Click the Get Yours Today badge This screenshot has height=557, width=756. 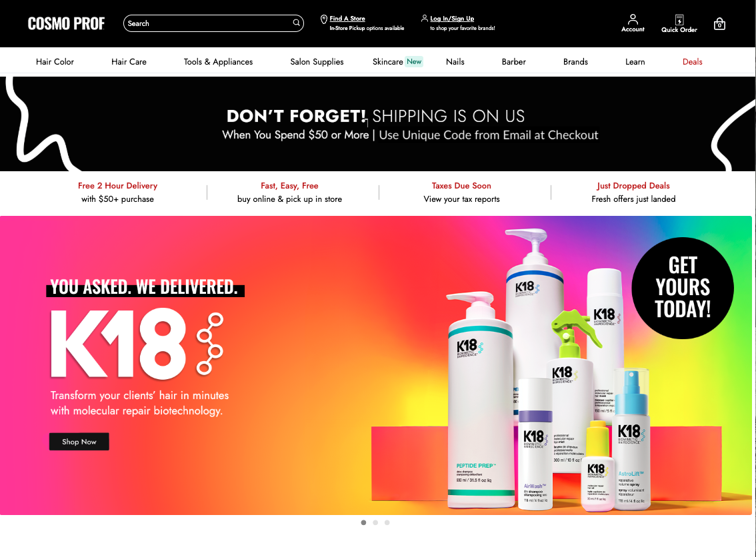[682, 288]
